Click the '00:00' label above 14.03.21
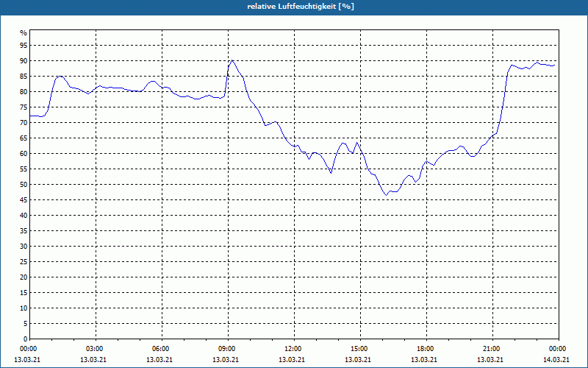This screenshot has height=368, width=588. point(559,349)
